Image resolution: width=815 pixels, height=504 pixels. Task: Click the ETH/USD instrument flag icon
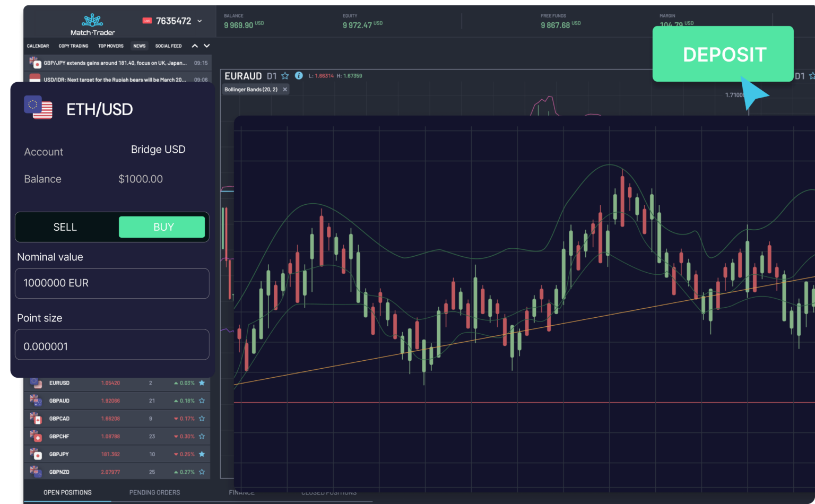coord(38,107)
